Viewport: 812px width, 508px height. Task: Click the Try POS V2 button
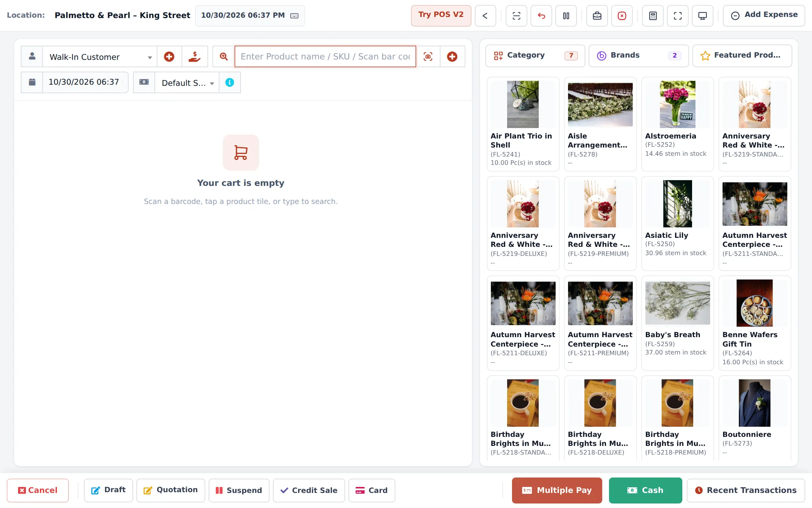[441, 15]
